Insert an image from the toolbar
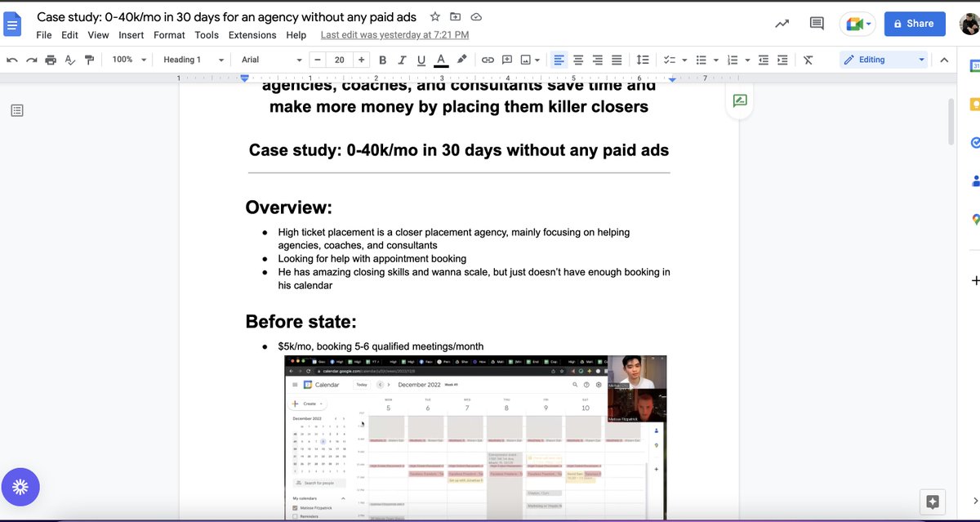 click(x=531, y=60)
